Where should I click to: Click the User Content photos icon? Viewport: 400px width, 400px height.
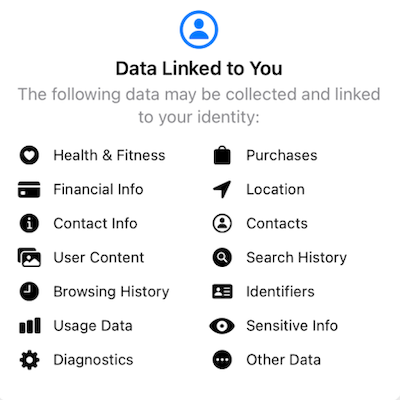[29, 257]
